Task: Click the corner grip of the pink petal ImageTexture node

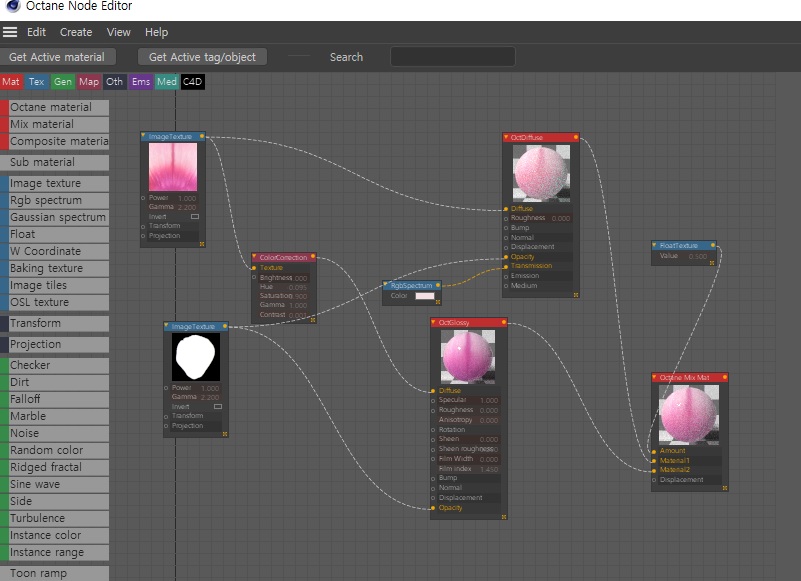Action: [202, 244]
